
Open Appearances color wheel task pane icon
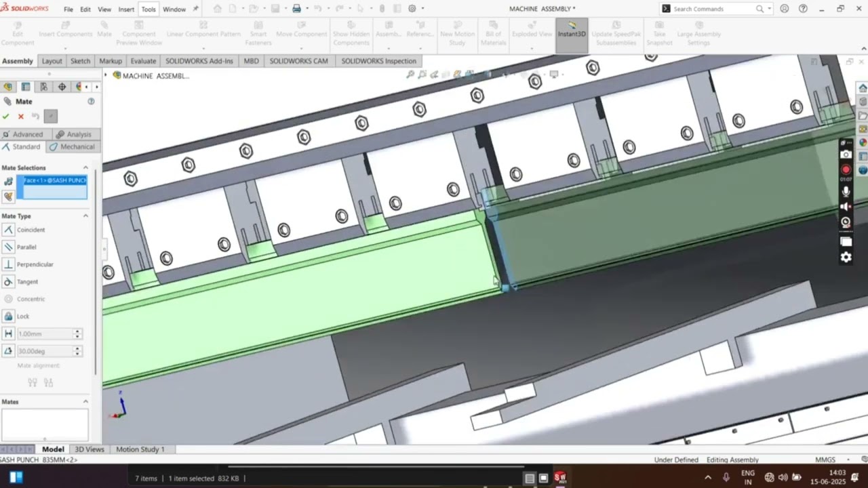863,142
